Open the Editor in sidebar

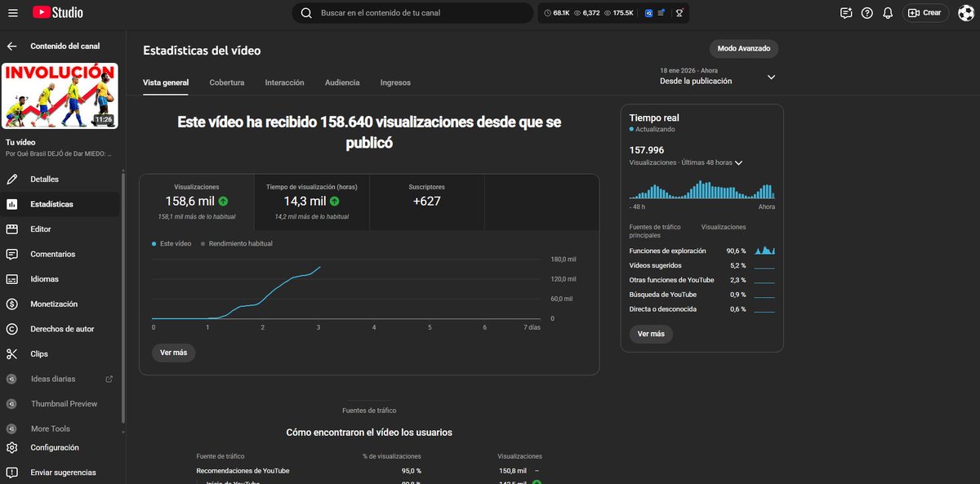[x=60, y=229]
